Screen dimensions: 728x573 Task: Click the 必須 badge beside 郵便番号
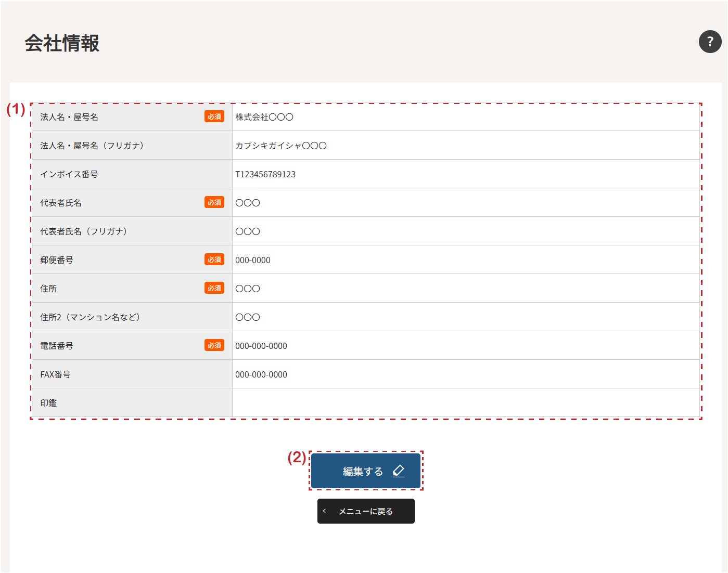click(214, 259)
